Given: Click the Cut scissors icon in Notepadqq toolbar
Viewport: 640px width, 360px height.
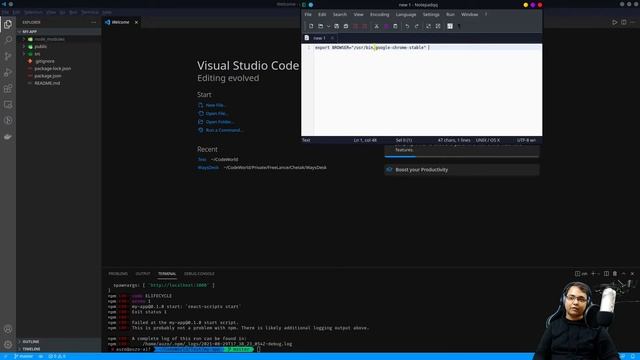Looking at the screenshot, I should [x=376, y=26].
